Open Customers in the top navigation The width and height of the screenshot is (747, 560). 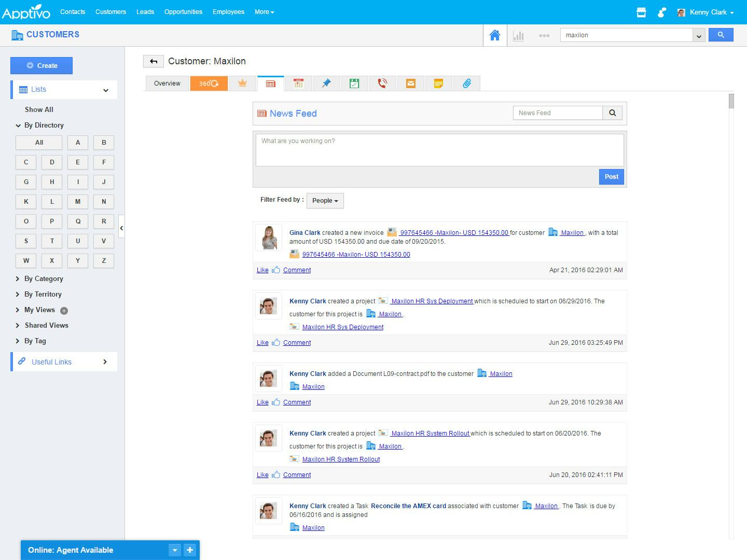pos(110,12)
